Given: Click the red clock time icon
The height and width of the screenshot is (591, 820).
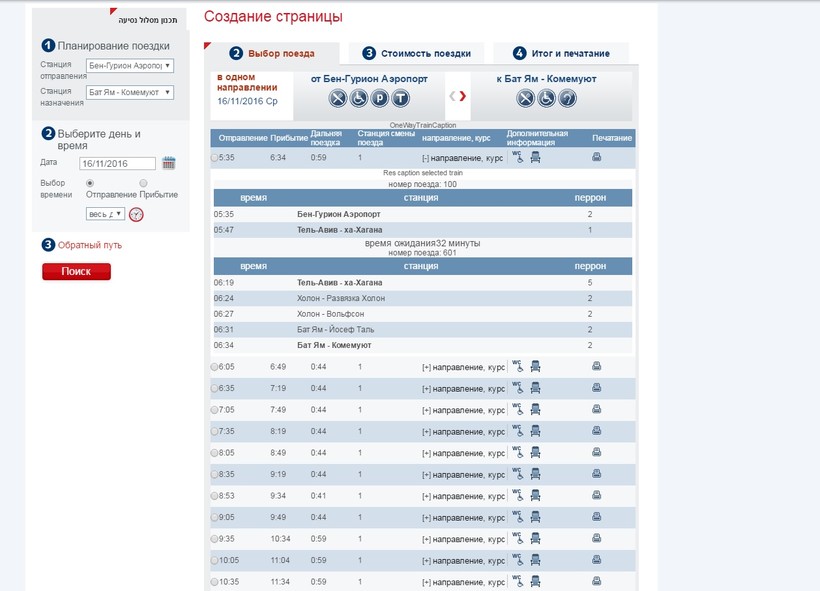Looking at the screenshot, I should click(137, 214).
